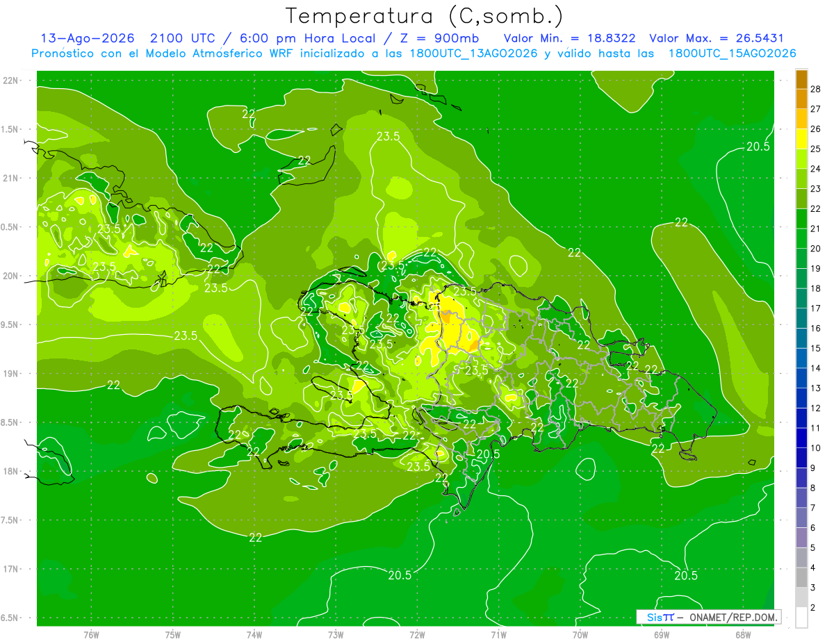The height and width of the screenshot is (644, 834).
Task: Pick the gold legend band between 26 and 27
Action: coord(801,119)
